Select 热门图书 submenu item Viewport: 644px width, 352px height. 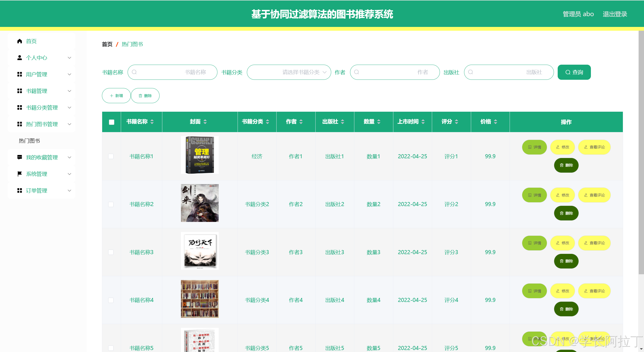[29, 141]
